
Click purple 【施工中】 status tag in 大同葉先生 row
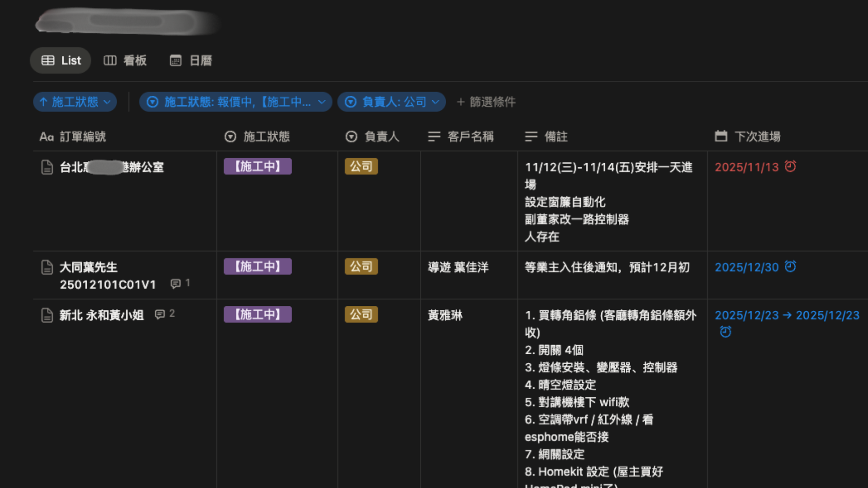coord(258,267)
